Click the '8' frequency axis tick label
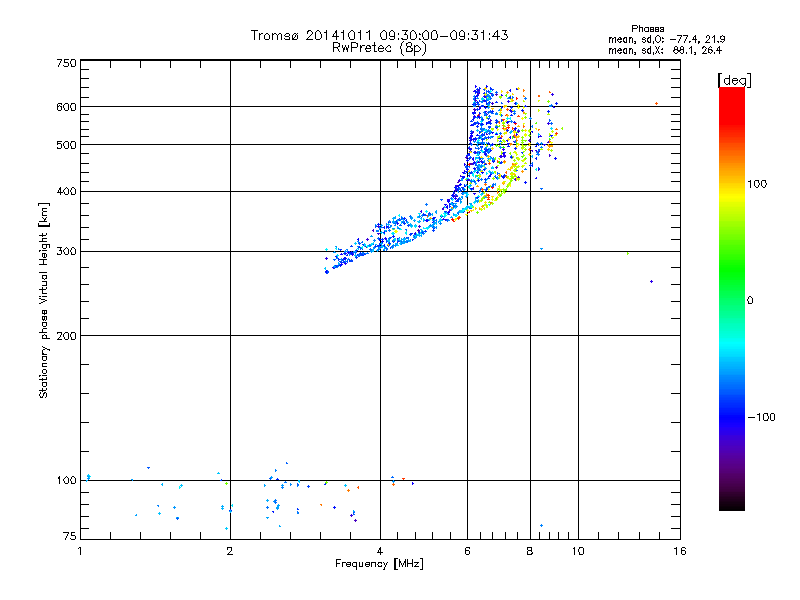 pos(530,551)
